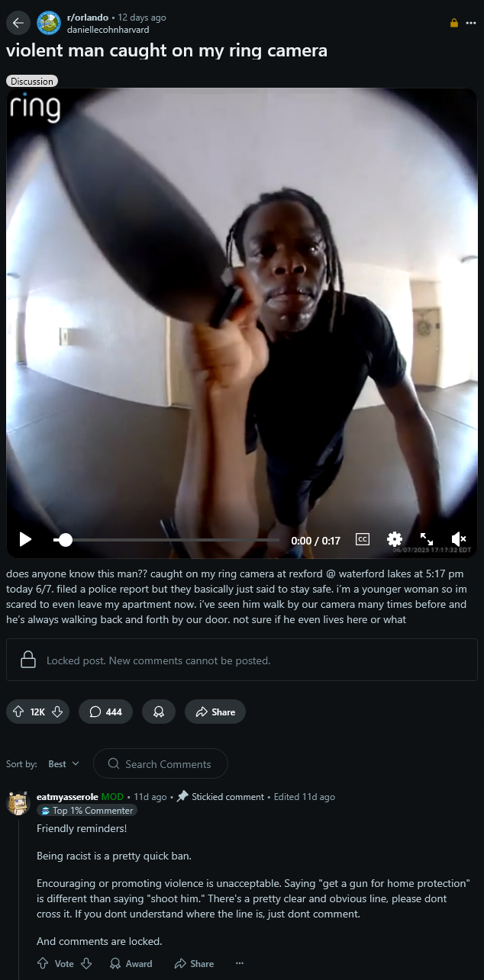484x980 pixels.
Task: Downvote the post
Action: pyautogui.click(x=57, y=712)
